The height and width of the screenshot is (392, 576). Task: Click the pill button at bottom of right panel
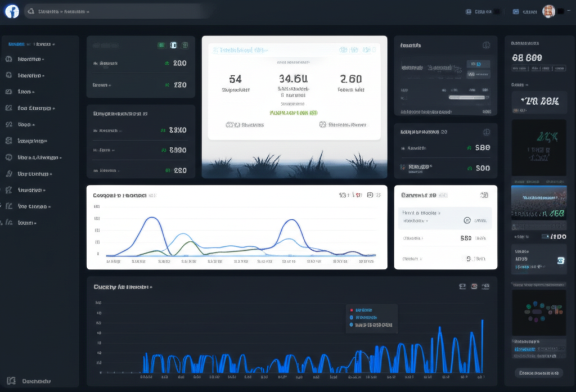tap(538, 372)
